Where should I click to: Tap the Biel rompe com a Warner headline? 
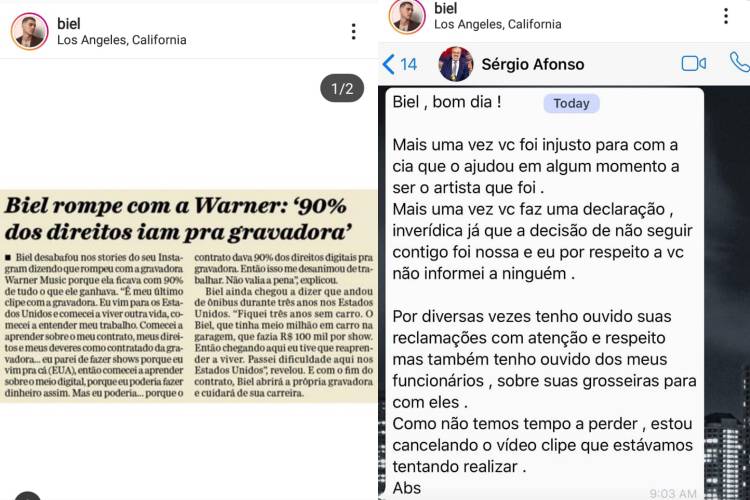178,219
